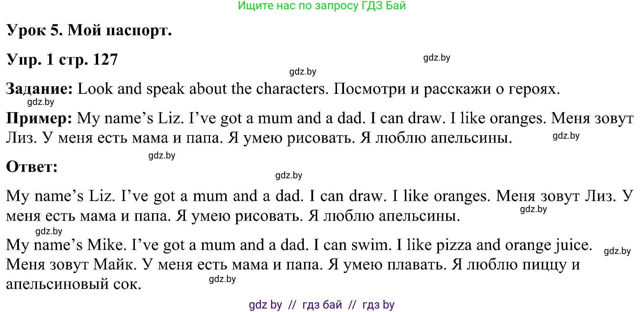Click the text "Меня зовут Майк."
Image resolution: width=644 pixels, height=312 pixels.
tap(71, 265)
